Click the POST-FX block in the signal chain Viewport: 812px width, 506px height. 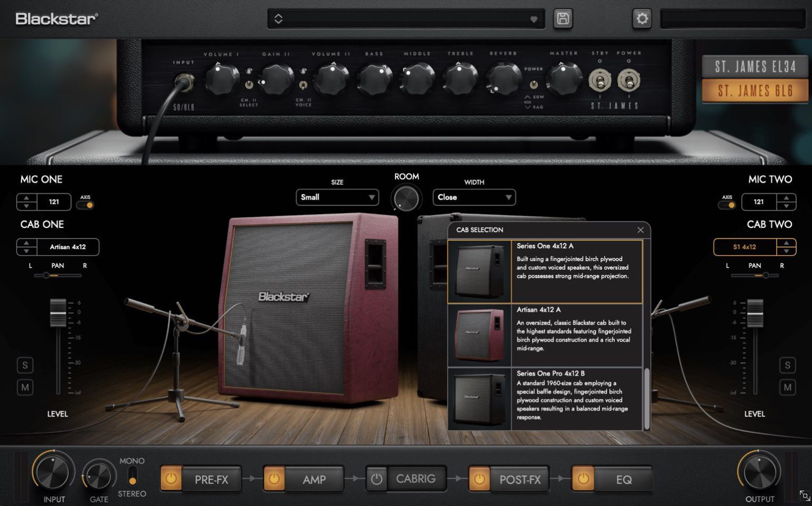tap(520, 479)
